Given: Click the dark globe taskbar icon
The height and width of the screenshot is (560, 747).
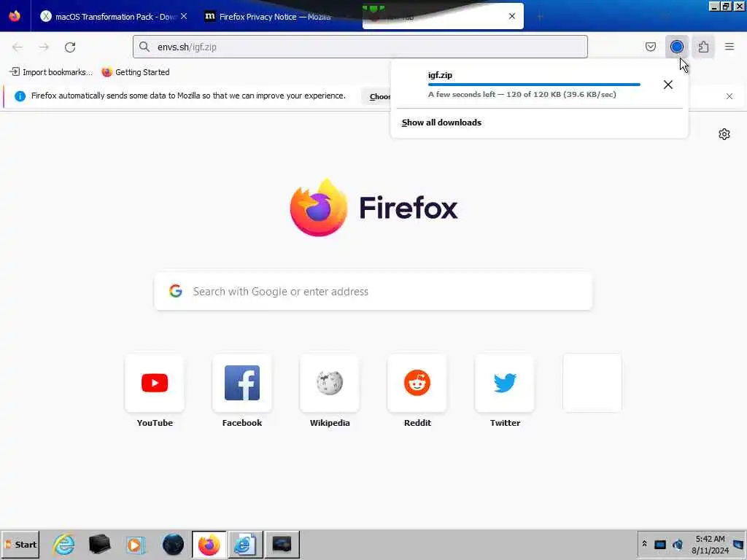Looking at the screenshot, I should pos(173,545).
